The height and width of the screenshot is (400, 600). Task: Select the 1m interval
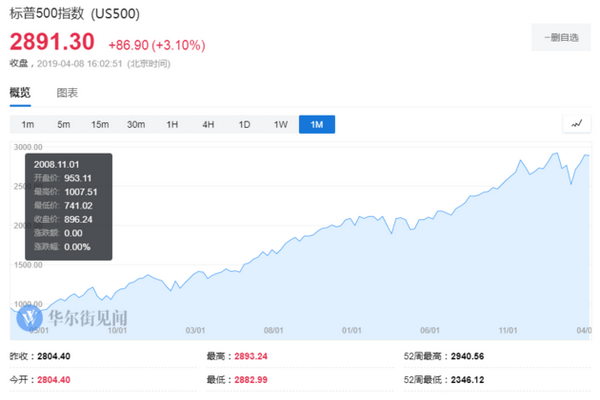[28, 125]
